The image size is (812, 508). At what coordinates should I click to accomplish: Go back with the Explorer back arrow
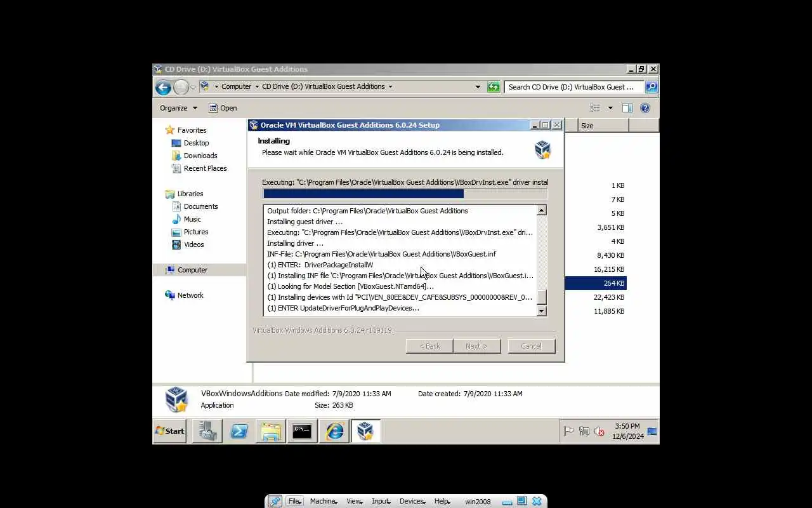[x=163, y=87]
